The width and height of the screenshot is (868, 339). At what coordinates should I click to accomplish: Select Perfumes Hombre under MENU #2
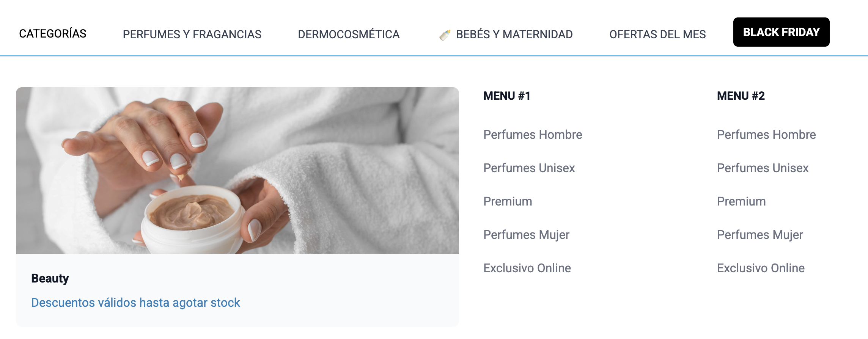pos(766,135)
